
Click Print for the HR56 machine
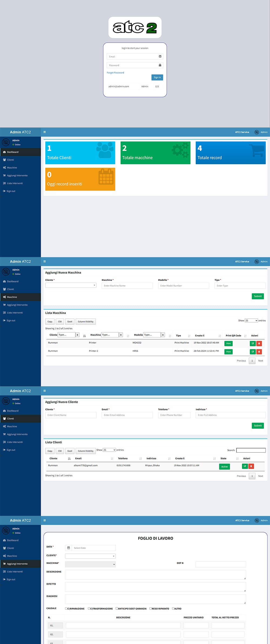point(228,352)
